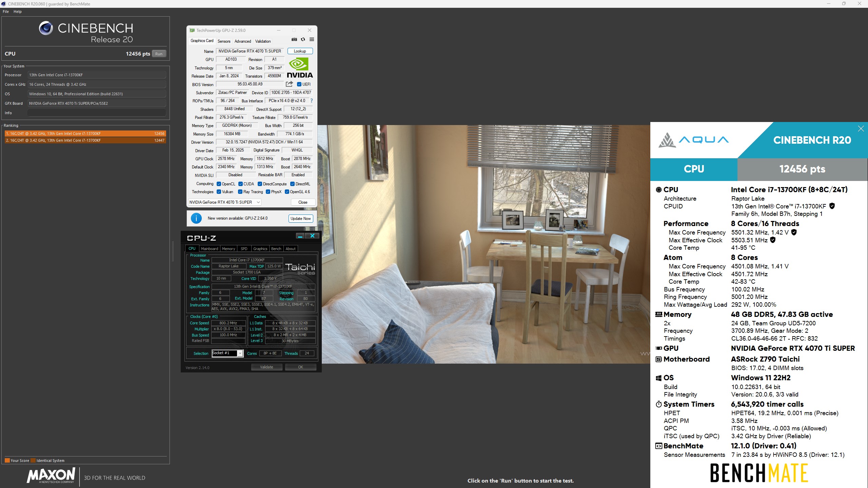The width and height of the screenshot is (868, 488).
Task: Click the Your Score orange legend swatch
Action: click(x=7, y=461)
